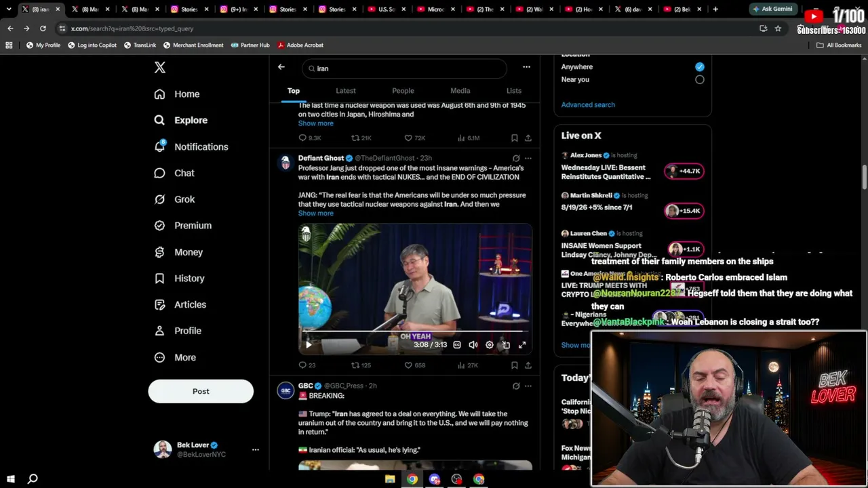Open Grok actions on GBC post
The height and width of the screenshot is (488, 868).
tap(516, 386)
